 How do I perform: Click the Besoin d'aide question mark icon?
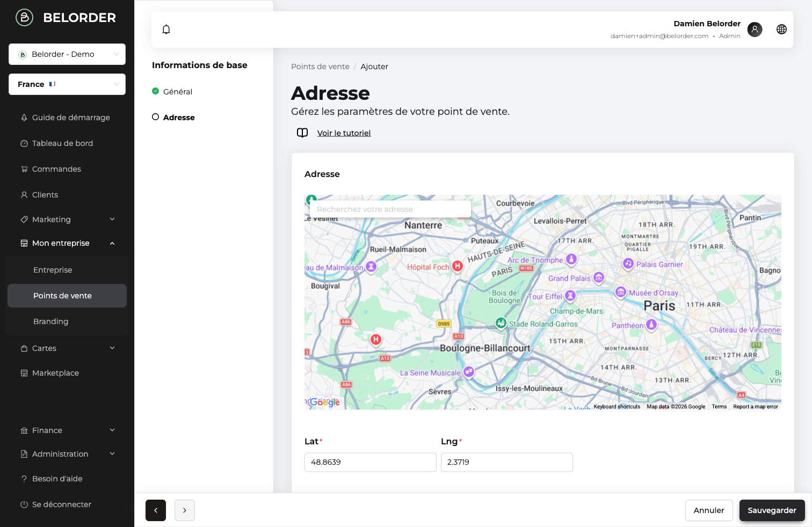coord(24,479)
